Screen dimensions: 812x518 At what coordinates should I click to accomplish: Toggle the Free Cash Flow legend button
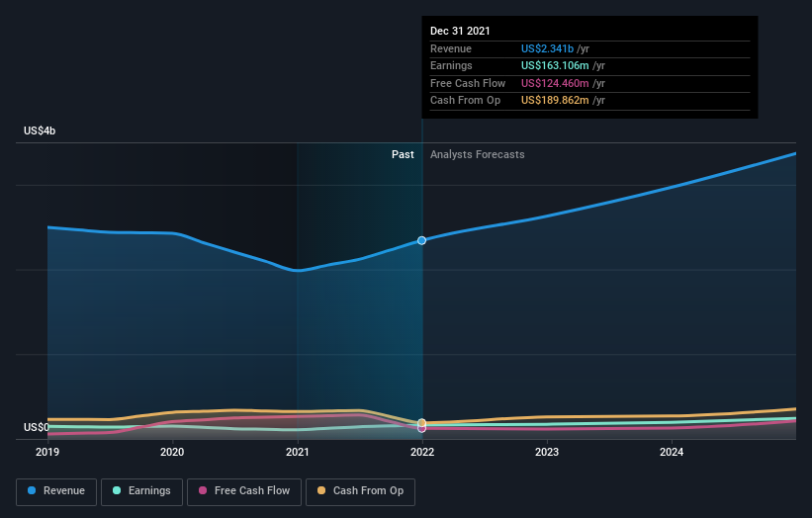[x=244, y=491]
